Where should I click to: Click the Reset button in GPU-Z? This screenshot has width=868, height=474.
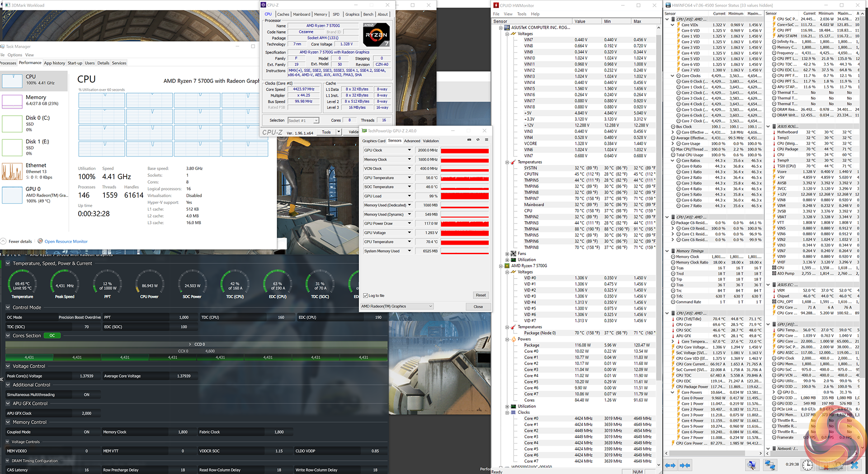click(x=481, y=295)
